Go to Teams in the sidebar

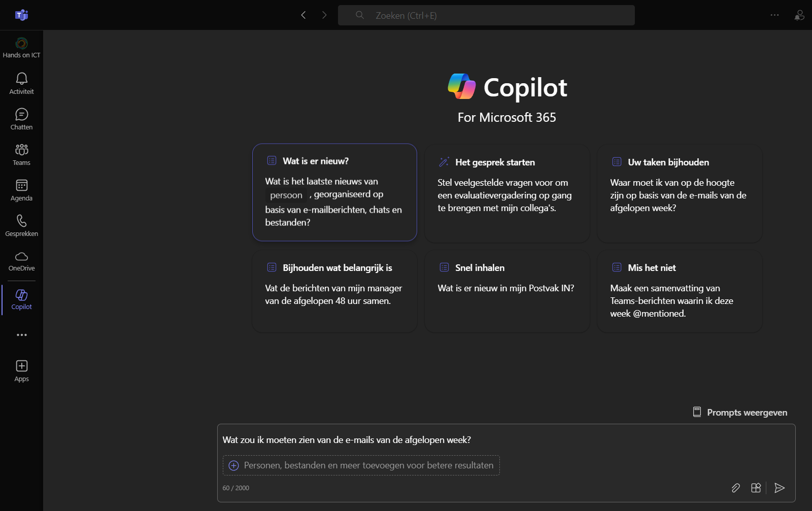[x=21, y=154]
